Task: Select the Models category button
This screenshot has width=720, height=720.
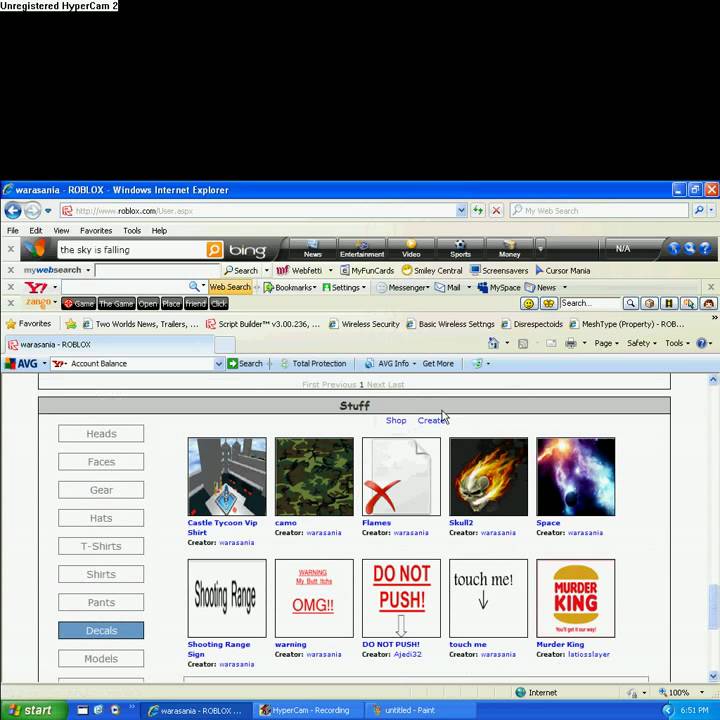Action: pyautogui.click(x=101, y=658)
